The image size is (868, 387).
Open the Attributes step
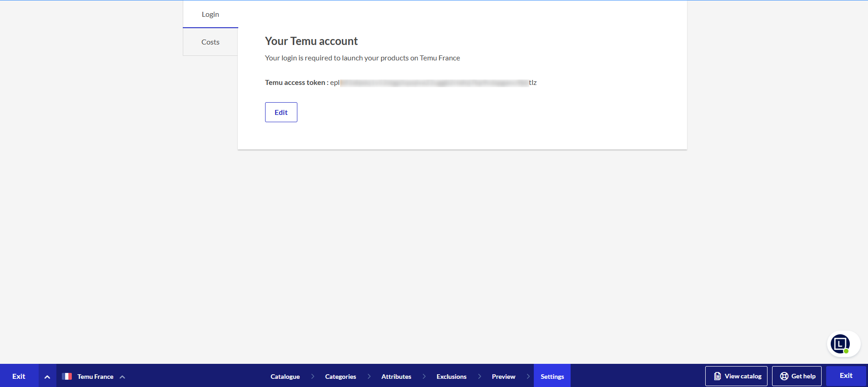[x=396, y=377]
